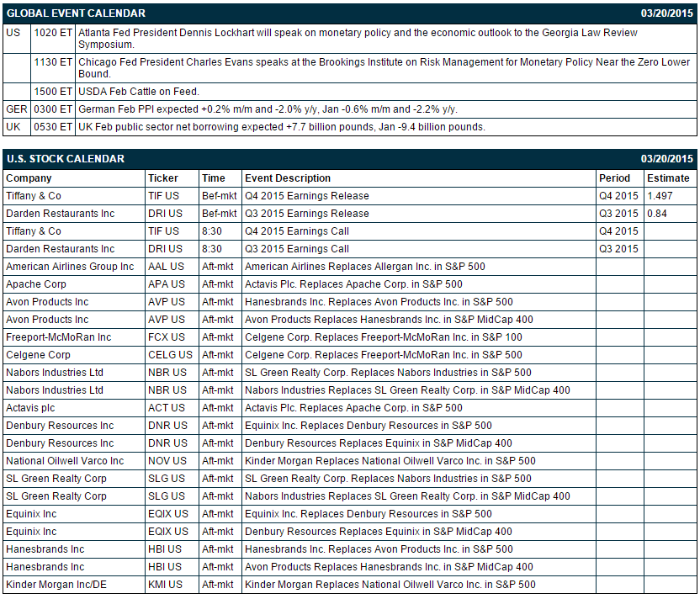The width and height of the screenshot is (700, 599).
Task: Select the Chicago Fed President Charles Evans event
Action: pyautogui.click(x=384, y=68)
